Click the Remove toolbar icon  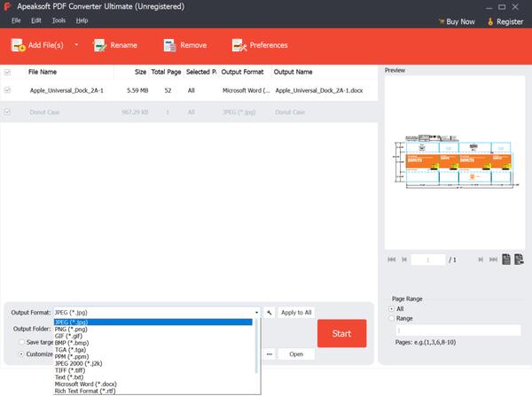(x=168, y=44)
